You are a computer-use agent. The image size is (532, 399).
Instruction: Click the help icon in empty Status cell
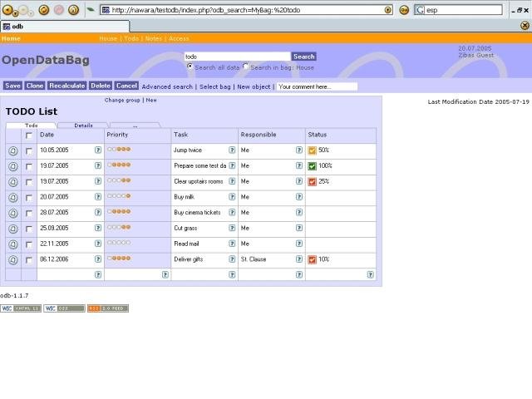point(371,275)
